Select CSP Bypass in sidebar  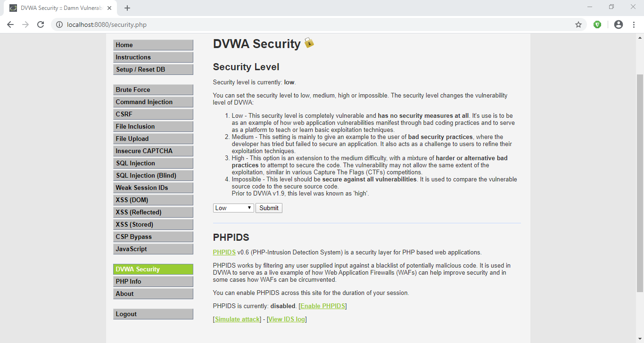153,237
